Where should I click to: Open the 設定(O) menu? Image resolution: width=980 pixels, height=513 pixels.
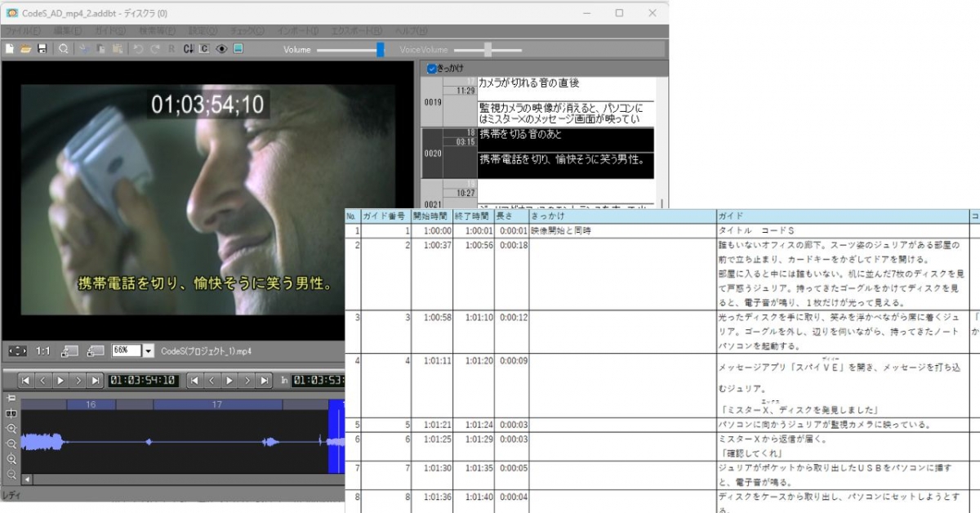(x=203, y=31)
